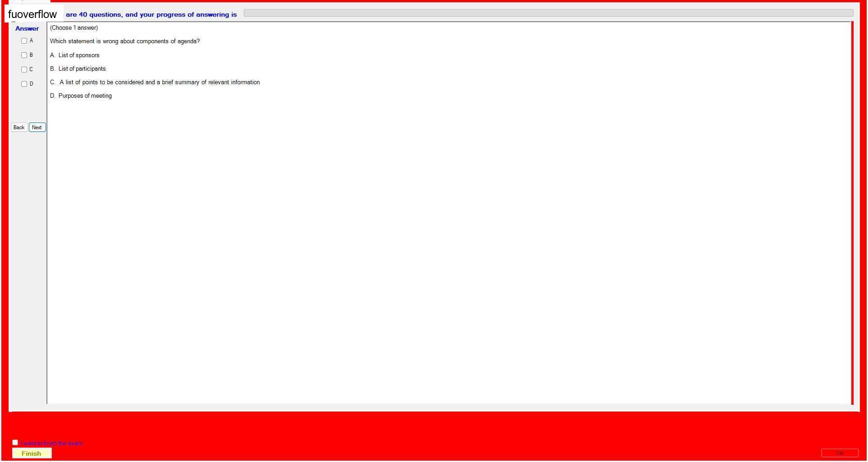The width and height of the screenshot is (868, 462).
Task: Click the question 'Which statement is wrong' text
Action: point(125,41)
